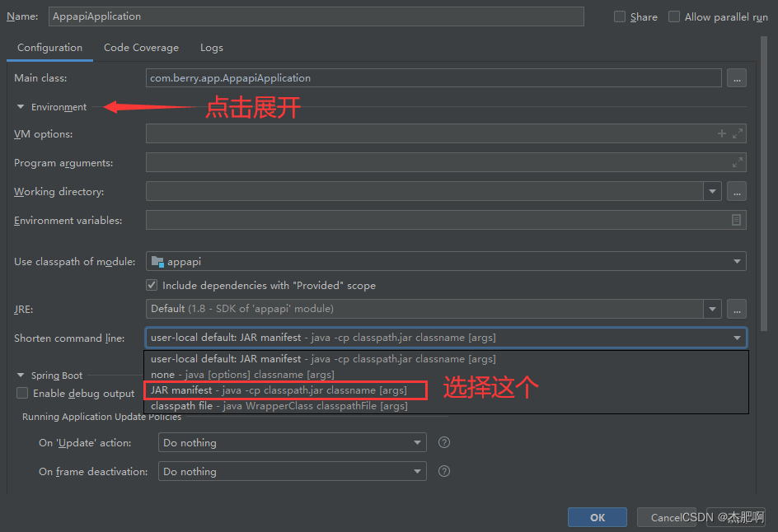The height and width of the screenshot is (532, 778).
Task: Select the none - java [options] option
Action: point(446,375)
